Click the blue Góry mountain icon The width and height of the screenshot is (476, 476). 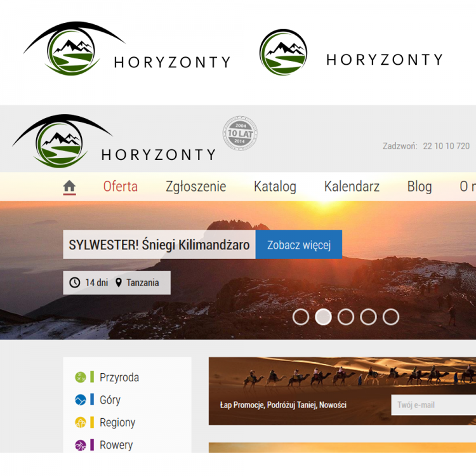click(81, 400)
